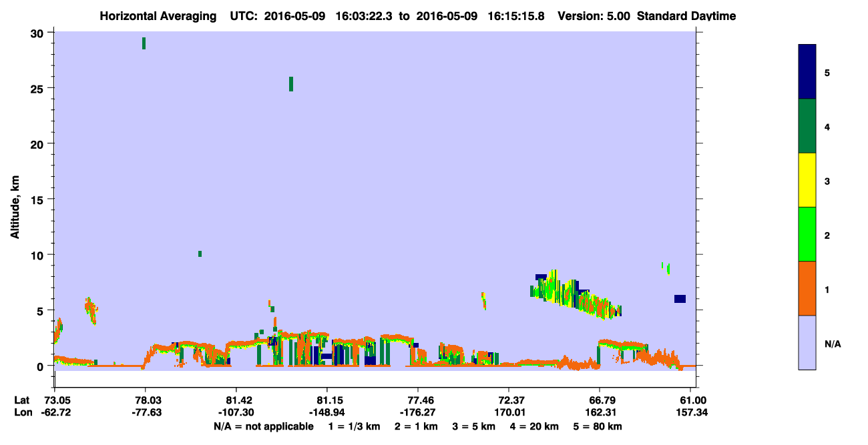Click the y-axis tick label 15

(39, 199)
